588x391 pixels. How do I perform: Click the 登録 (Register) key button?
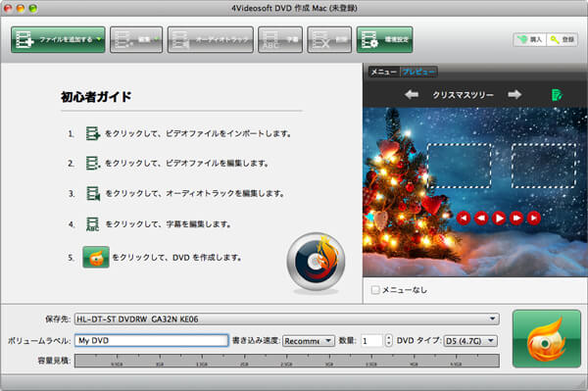[563, 39]
